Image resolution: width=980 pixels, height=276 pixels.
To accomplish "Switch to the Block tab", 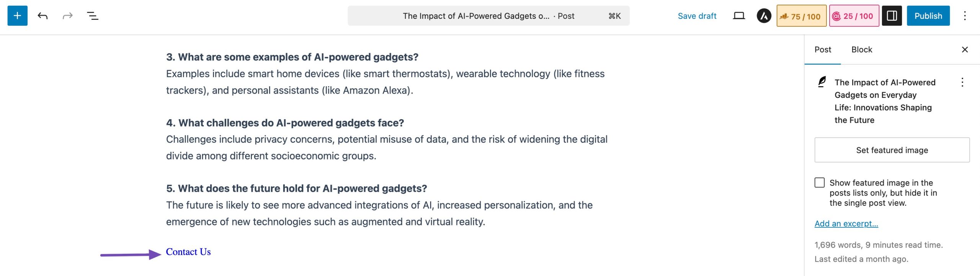I will click(861, 49).
